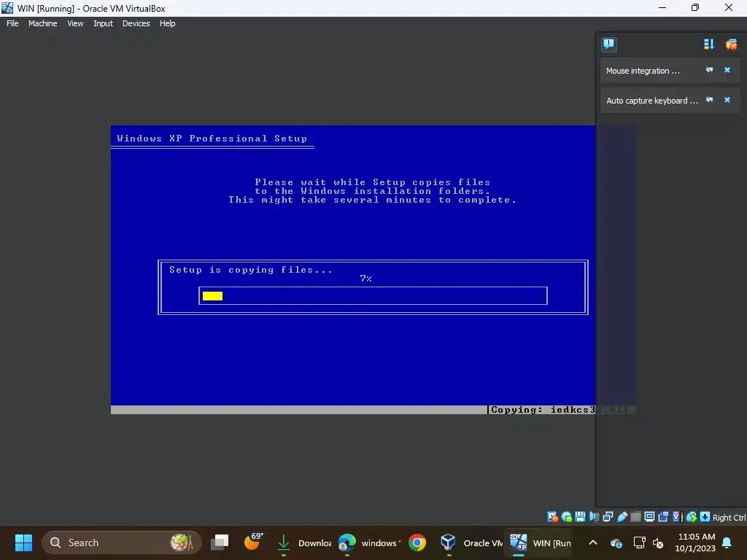Viewport: 747px width, 560px height.
Task: Click the delete finished notifications icon
Action: (731, 44)
